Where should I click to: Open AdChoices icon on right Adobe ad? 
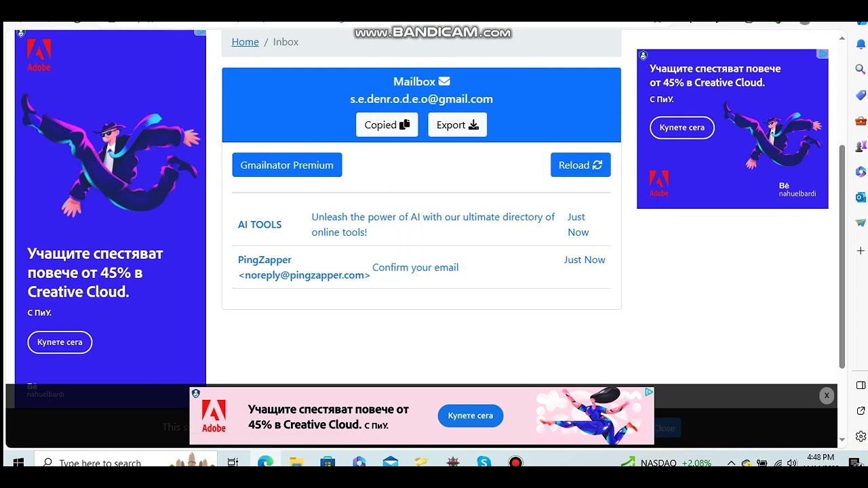(823, 54)
